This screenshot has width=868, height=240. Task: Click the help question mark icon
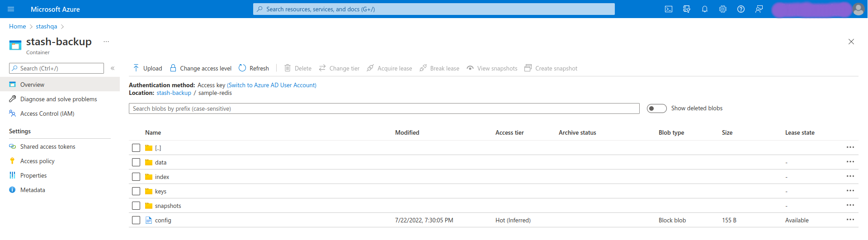741,9
